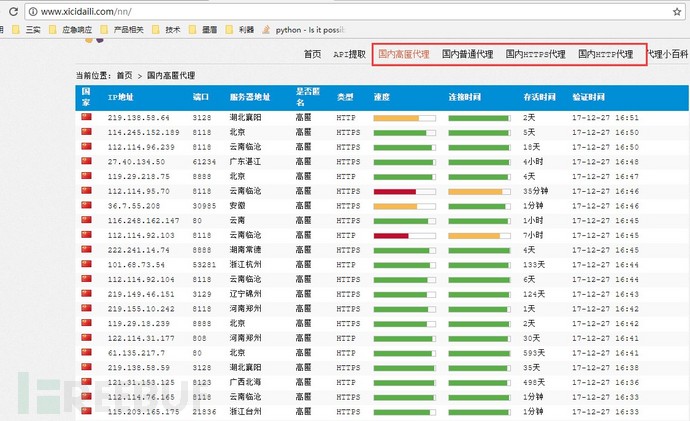The width and height of the screenshot is (690, 421).
Task: Click verification time 17-12-27 16:51
Action: 605,118
